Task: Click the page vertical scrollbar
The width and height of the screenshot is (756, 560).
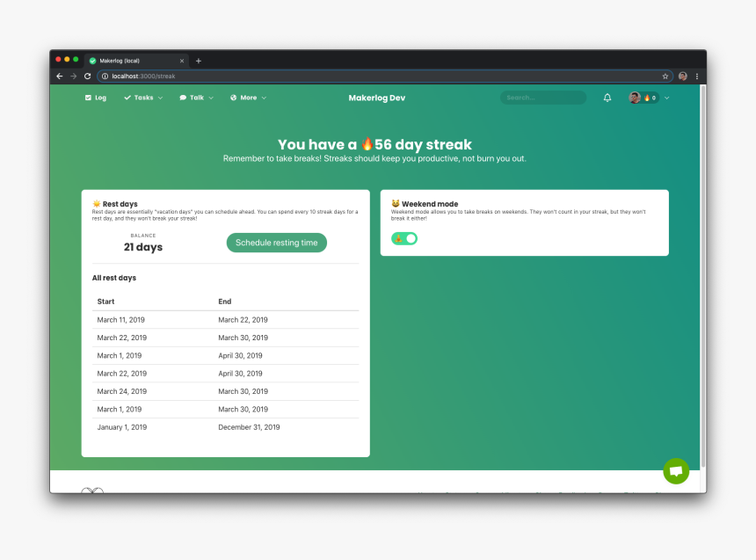Action: [x=703, y=276]
